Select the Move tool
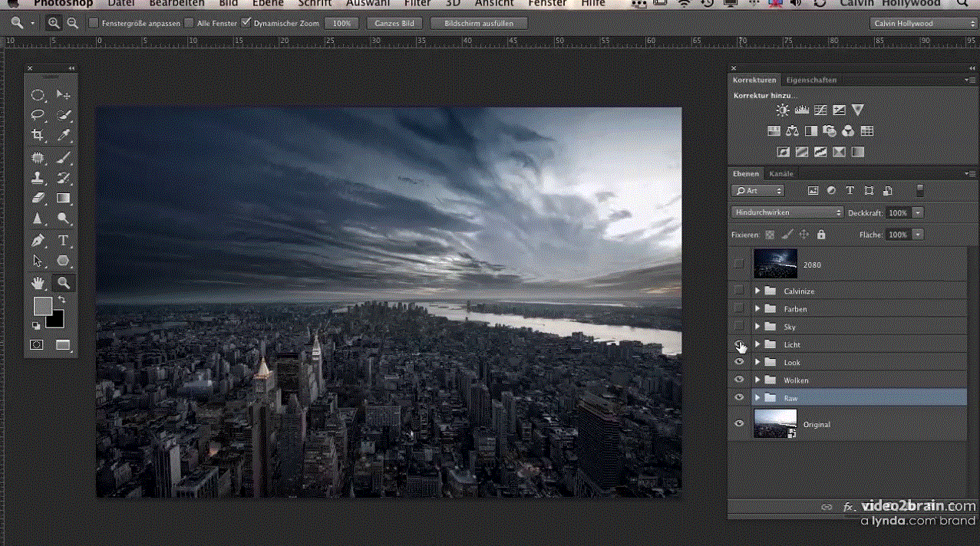 tap(64, 95)
